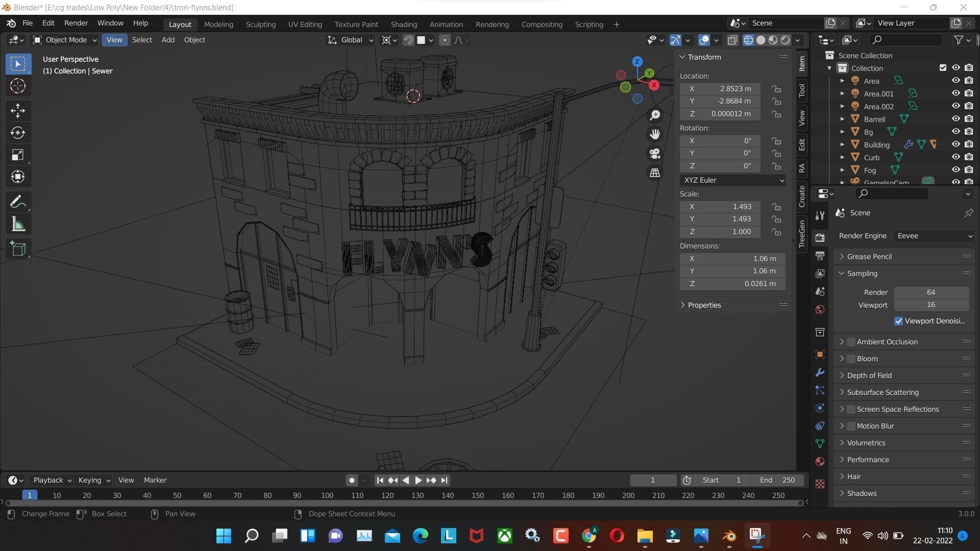
Task: Expand the Volumetrics panel
Action: tap(904, 443)
